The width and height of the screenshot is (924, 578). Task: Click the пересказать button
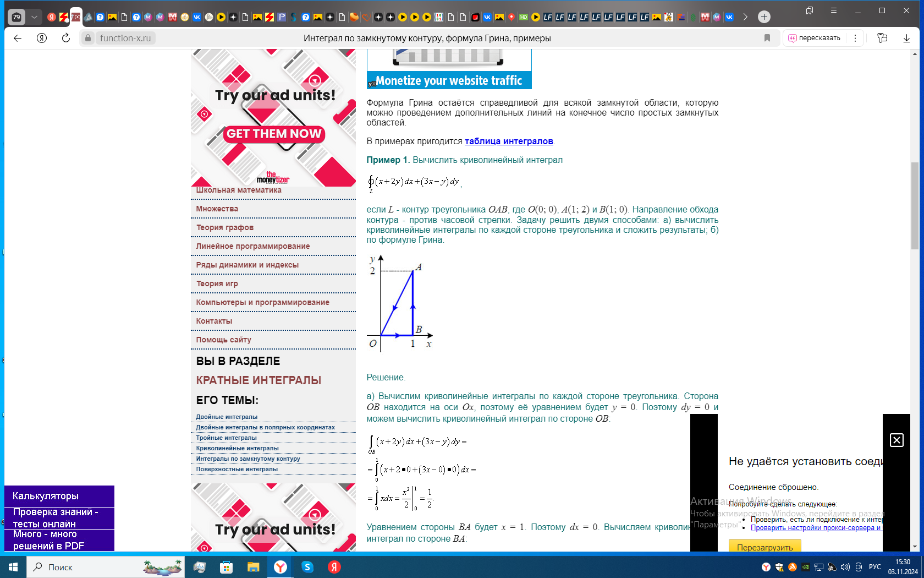(x=814, y=38)
